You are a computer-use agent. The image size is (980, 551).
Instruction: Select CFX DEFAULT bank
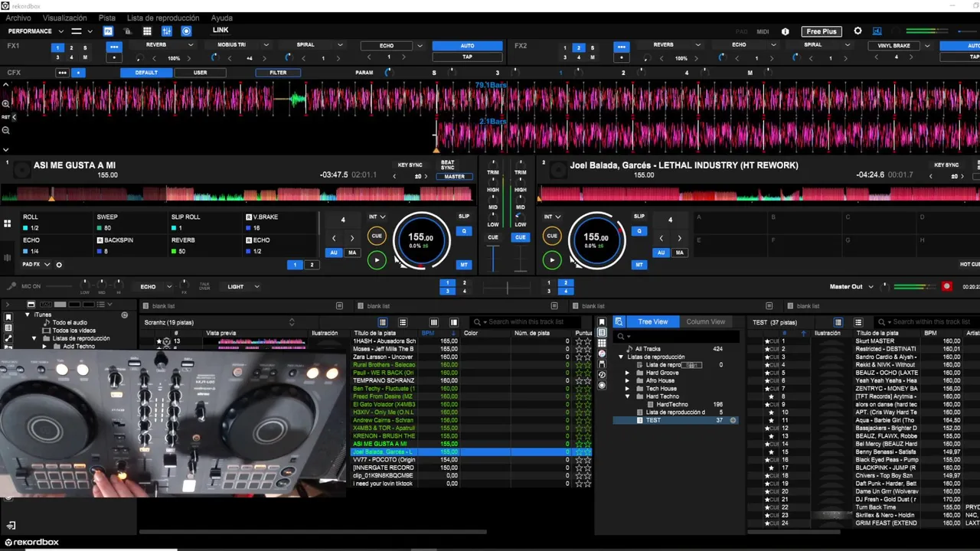(x=146, y=73)
